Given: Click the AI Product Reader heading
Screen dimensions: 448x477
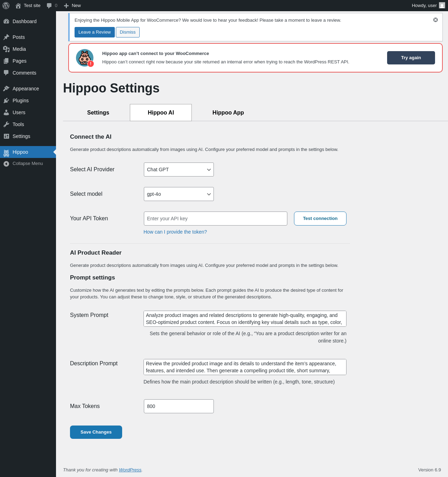Looking at the screenshot, I should point(96,253).
